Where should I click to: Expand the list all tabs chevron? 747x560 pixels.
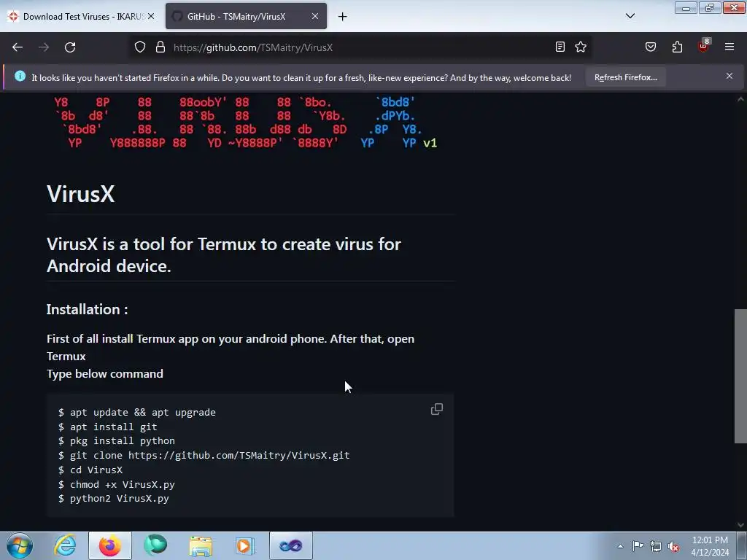(630, 16)
